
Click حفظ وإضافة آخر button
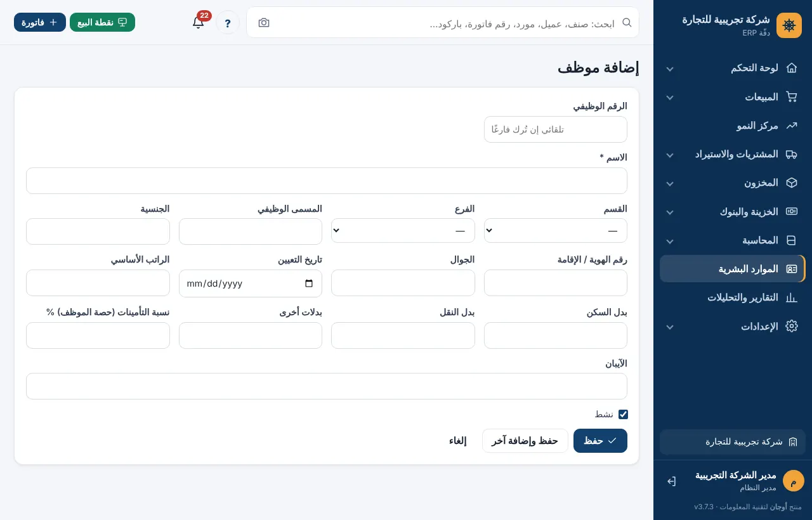pyautogui.click(x=525, y=441)
